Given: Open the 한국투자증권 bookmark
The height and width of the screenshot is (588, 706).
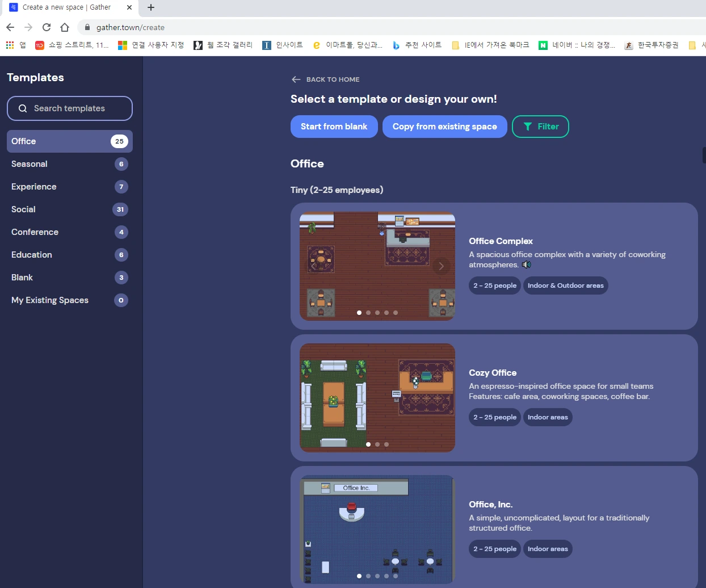Looking at the screenshot, I should (x=652, y=45).
